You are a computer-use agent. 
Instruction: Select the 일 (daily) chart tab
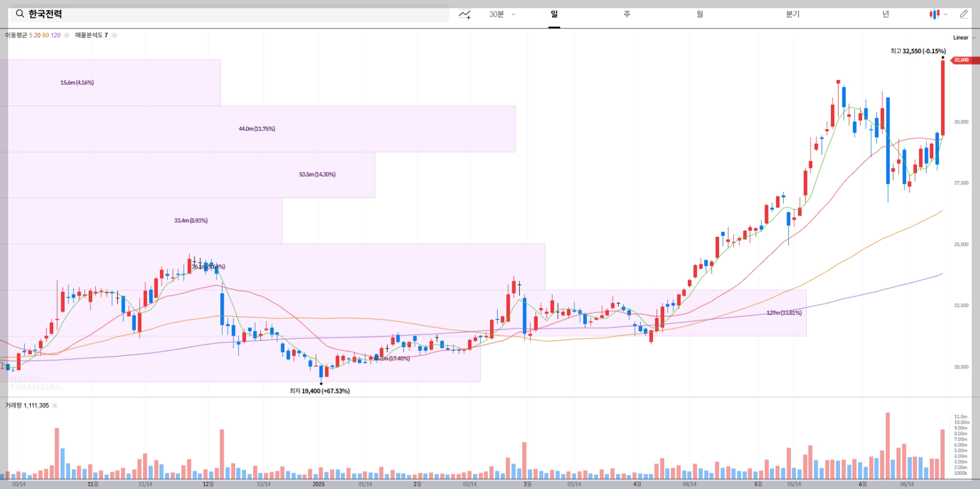[x=554, y=14]
